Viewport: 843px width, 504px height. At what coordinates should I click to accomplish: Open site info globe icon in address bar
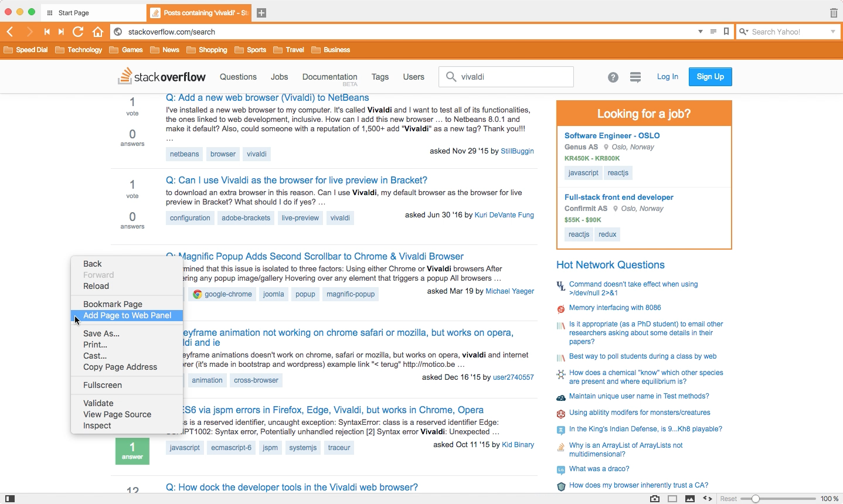click(118, 32)
